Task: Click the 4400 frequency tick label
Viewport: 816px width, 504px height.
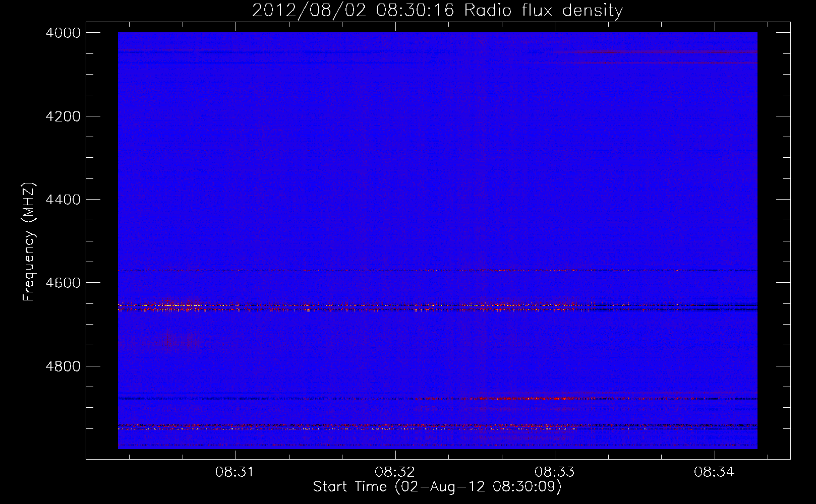Action: pyautogui.click(x=63, y=200)
